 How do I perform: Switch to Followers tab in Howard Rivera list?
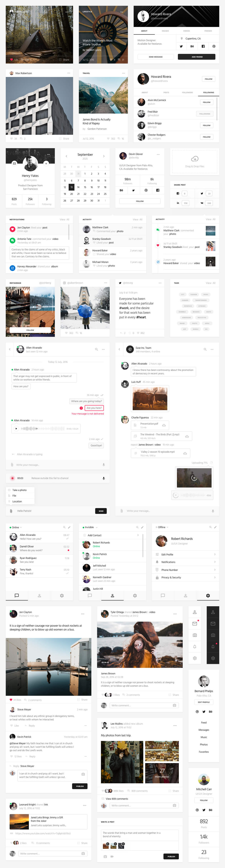click(x=187, y=92)
